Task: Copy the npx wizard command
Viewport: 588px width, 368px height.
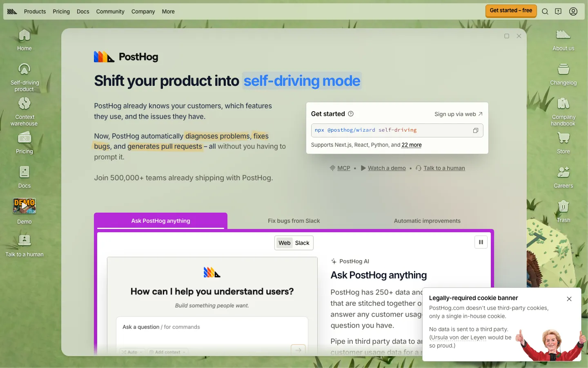Action: coord(476,130)
